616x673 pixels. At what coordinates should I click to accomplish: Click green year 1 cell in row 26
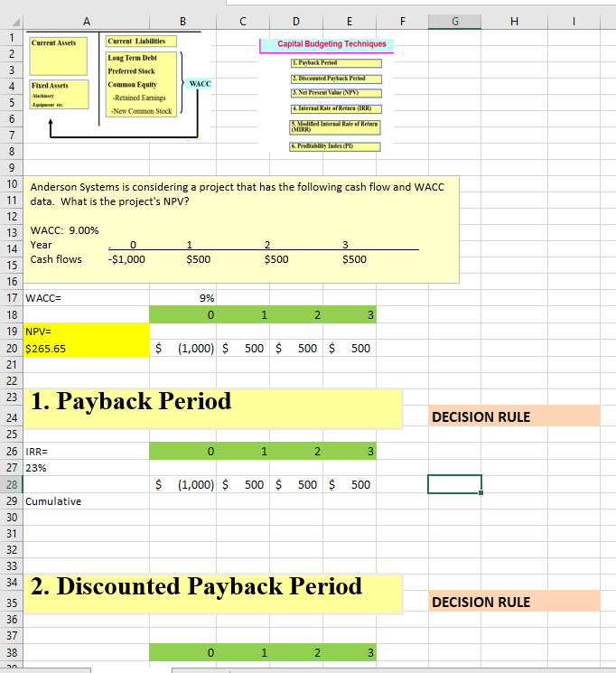click(243, 451)
